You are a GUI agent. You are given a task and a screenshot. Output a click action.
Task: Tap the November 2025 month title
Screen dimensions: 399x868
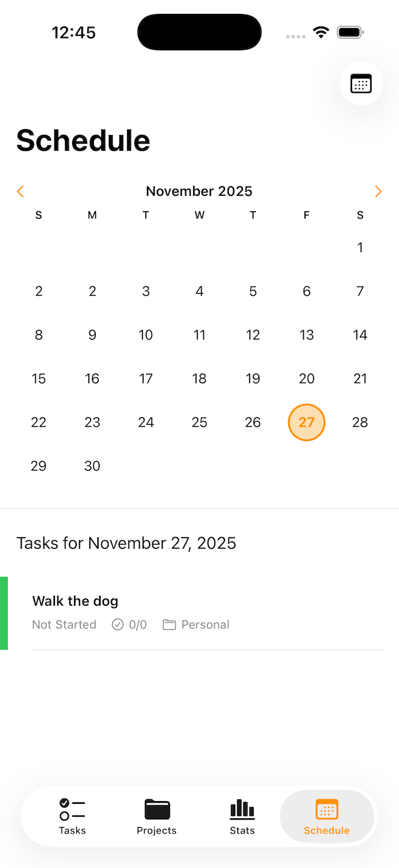(199, 191)
